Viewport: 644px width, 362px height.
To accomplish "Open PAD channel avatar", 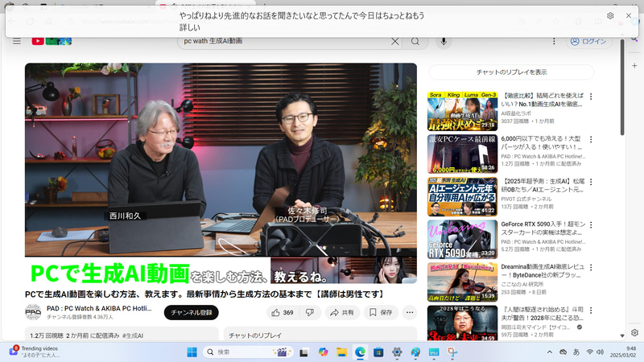I will point(33,312).
